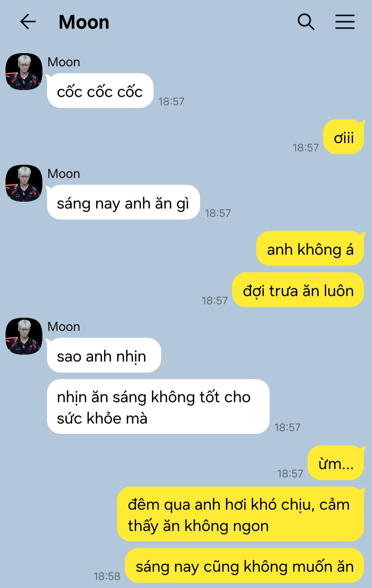
Task: Tap Moon's avatar beside "sáng nay anh ăn gì"
Action: (x=24, y=183)
